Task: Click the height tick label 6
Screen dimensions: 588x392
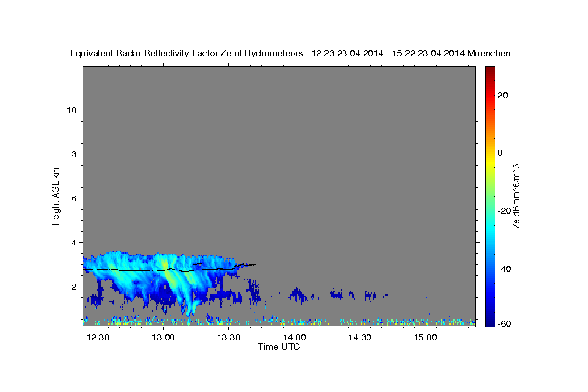Action: pyautogui.click(x=74, y=198)
